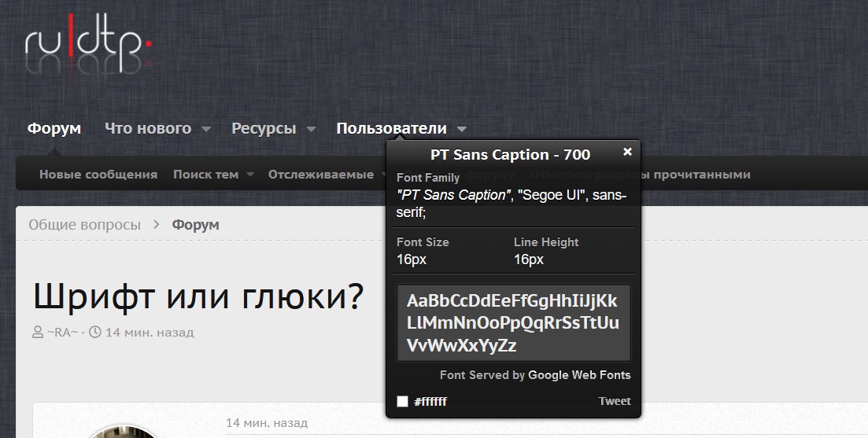Image resolution: width=868 pixels, height=438 pixels.
Task: Open the Что нового tab
Action: tap(148, 128)
